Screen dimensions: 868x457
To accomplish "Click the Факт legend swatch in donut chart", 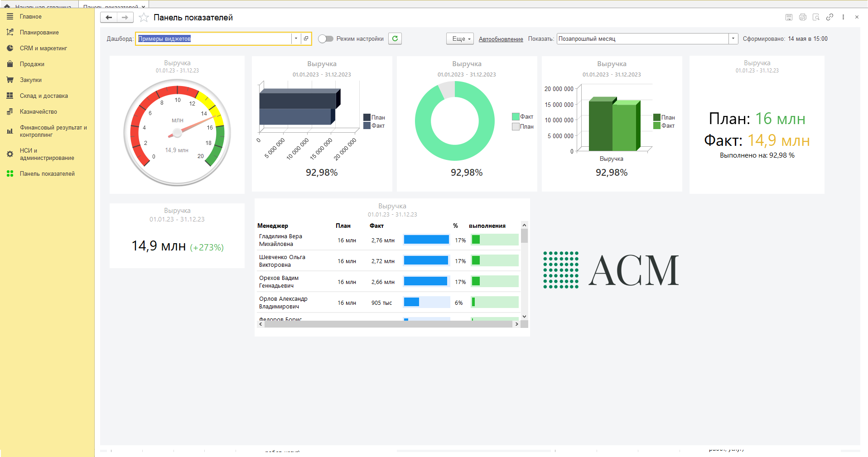I will (x=516, y=116).
